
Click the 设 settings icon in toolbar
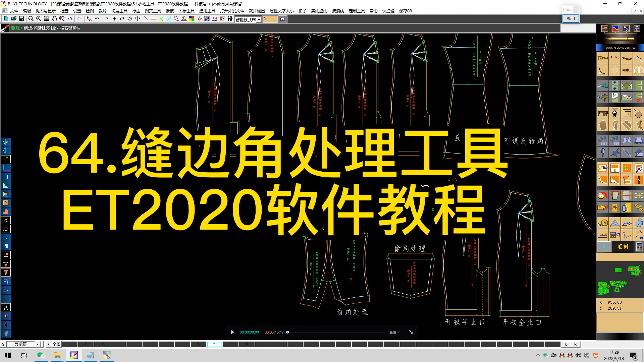(230, 19)
